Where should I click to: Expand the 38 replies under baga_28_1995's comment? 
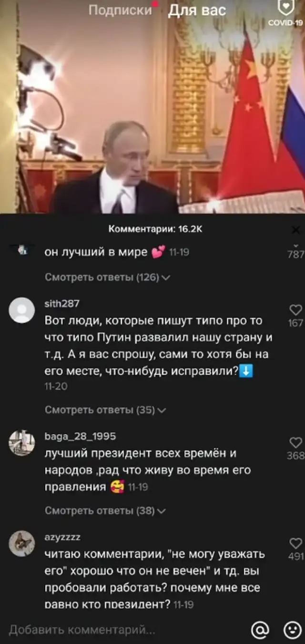click(x=105, y=511)
